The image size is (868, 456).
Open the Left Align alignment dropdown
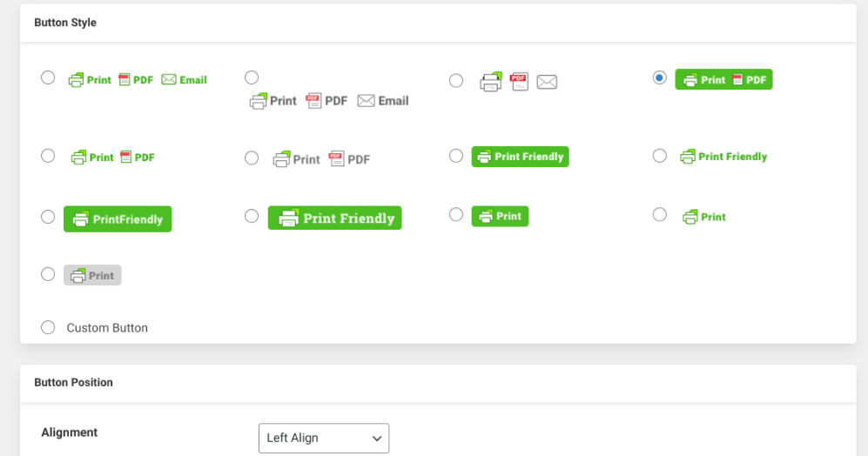point(324,438)
